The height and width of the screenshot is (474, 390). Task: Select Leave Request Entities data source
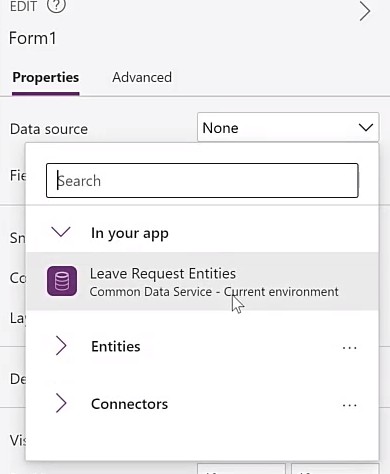click(x=202, y=281)
